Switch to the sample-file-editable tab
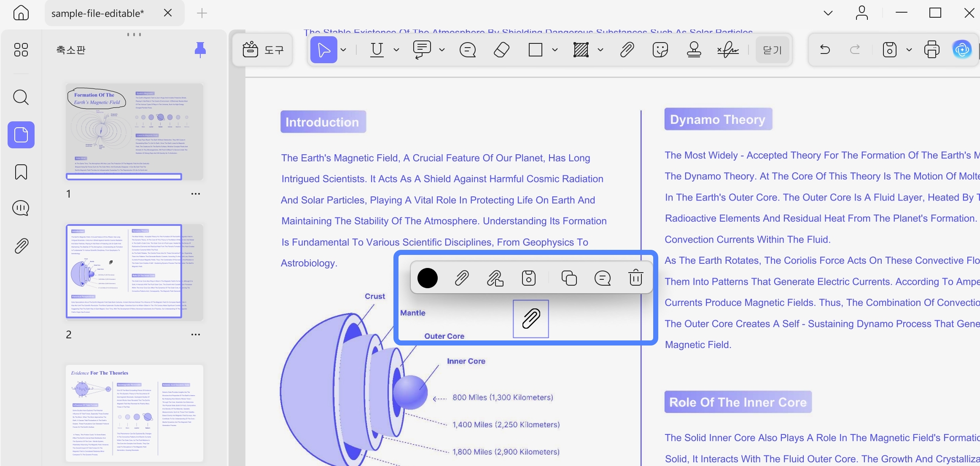The height and width of the screenshot is (466, 980). (97, 13)
